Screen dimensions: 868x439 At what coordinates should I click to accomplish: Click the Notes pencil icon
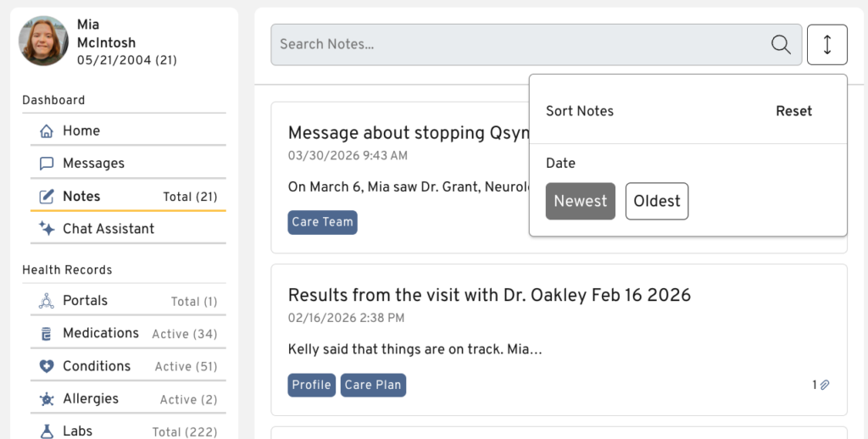pyautogui.click(x=47, y=197)
